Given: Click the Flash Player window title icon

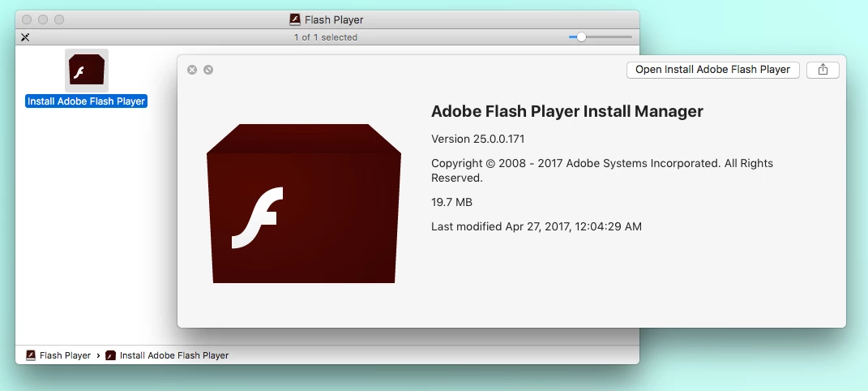Looking at the screenshot, I should 294,20.
